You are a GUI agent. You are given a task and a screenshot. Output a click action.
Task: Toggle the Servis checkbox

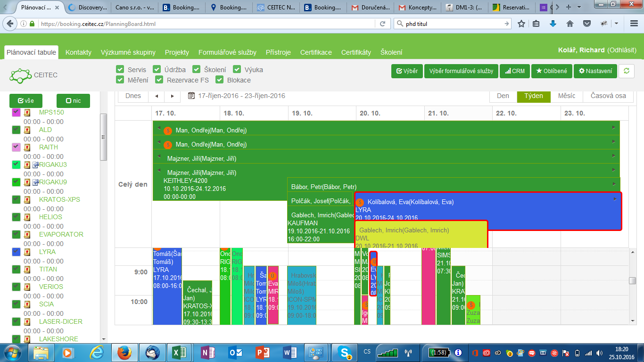pyautogui.click(x=120, y=69)
